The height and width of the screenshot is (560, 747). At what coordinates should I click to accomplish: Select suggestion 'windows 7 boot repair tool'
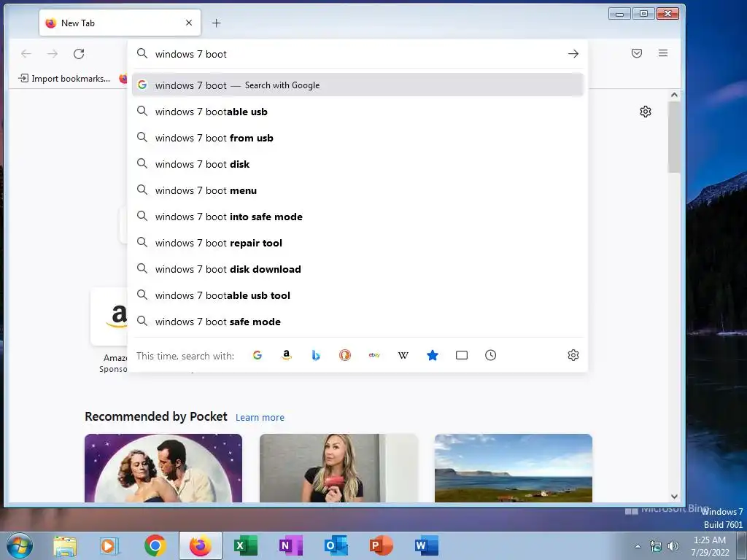[357, 243]
